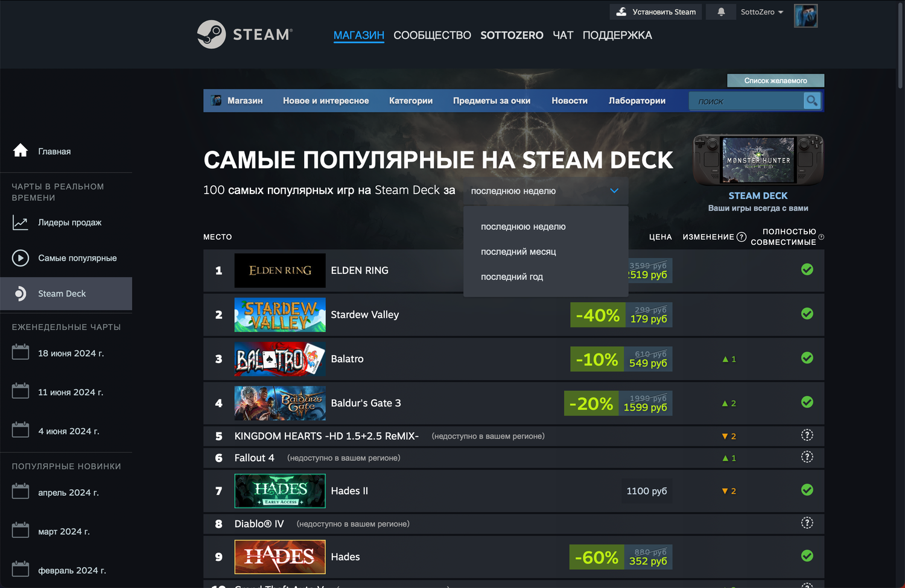Click ELDEN RING verified checkmark icon

coord(807,270)
